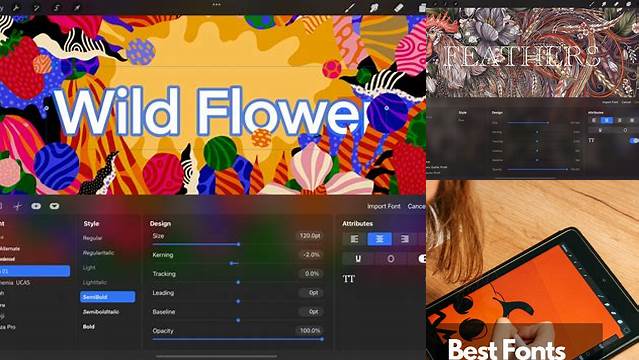Choose the Bold font style
The height and width of the screenshot is (360, 639).
pos(89,327)
